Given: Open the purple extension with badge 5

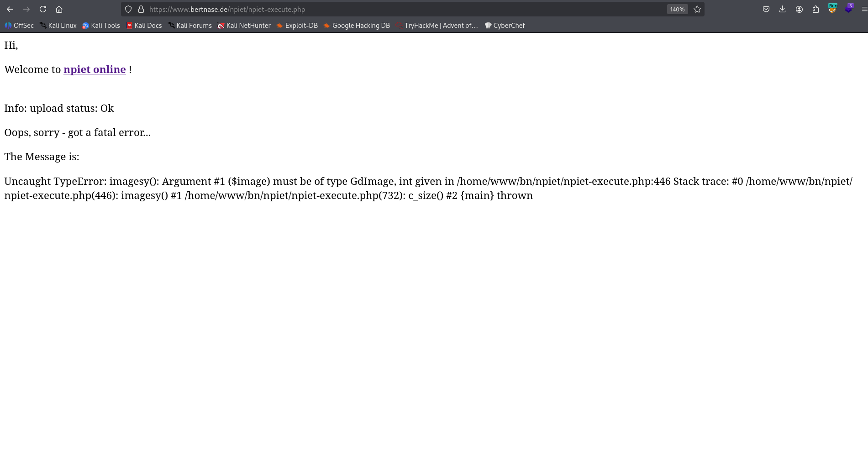Looking at the screenshot, I should tap(848, 9).
